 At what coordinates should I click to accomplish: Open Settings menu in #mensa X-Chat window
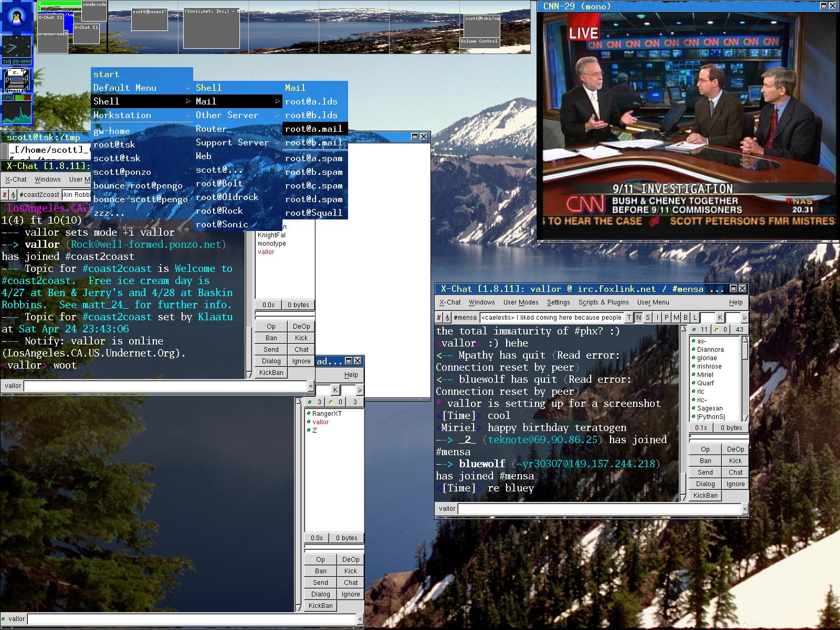tap(558, 302)
